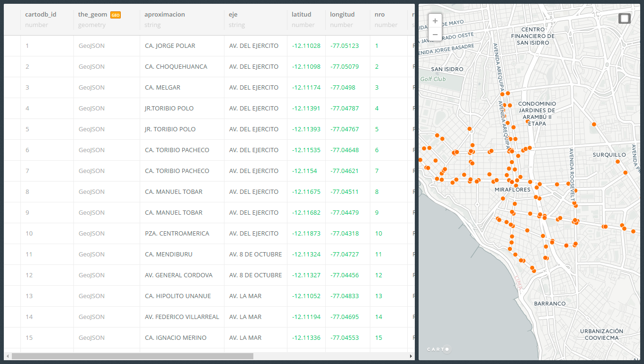Image resolution: width=644 pixels, height=364 pixels.
Task: Click orange marker near Surquillo label
Action: tap(617, 162)
